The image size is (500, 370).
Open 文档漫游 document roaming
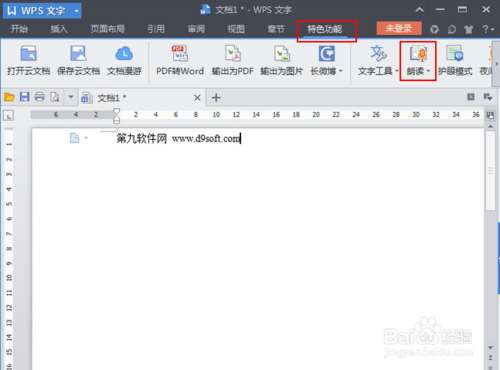coord(124,54)
